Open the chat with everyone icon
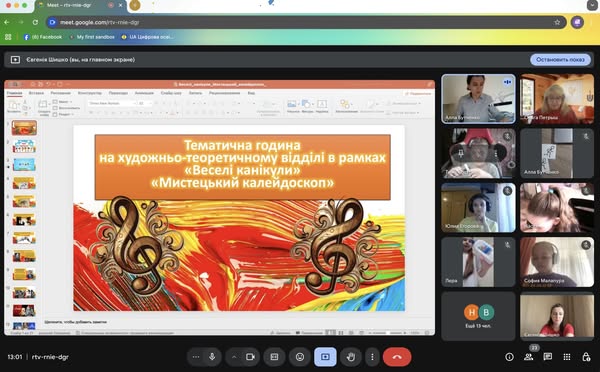Image resolution: width=600 pixels, height=372 pixels. coord(548,357)
